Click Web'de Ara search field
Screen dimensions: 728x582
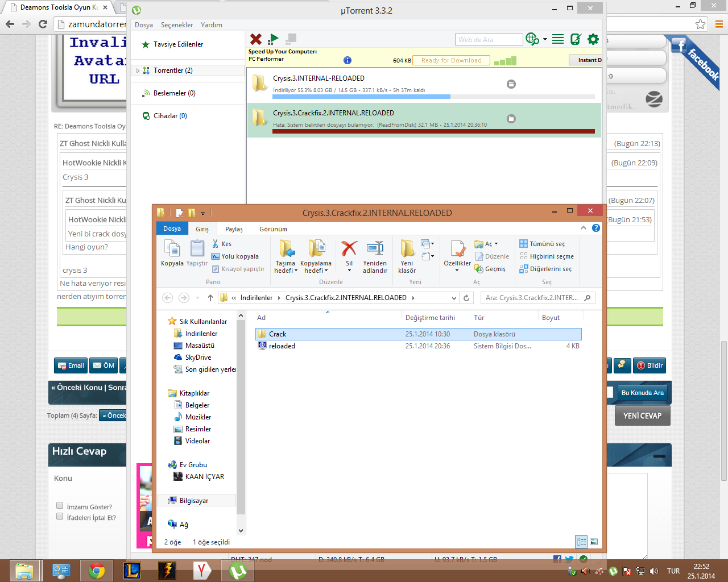489,39
